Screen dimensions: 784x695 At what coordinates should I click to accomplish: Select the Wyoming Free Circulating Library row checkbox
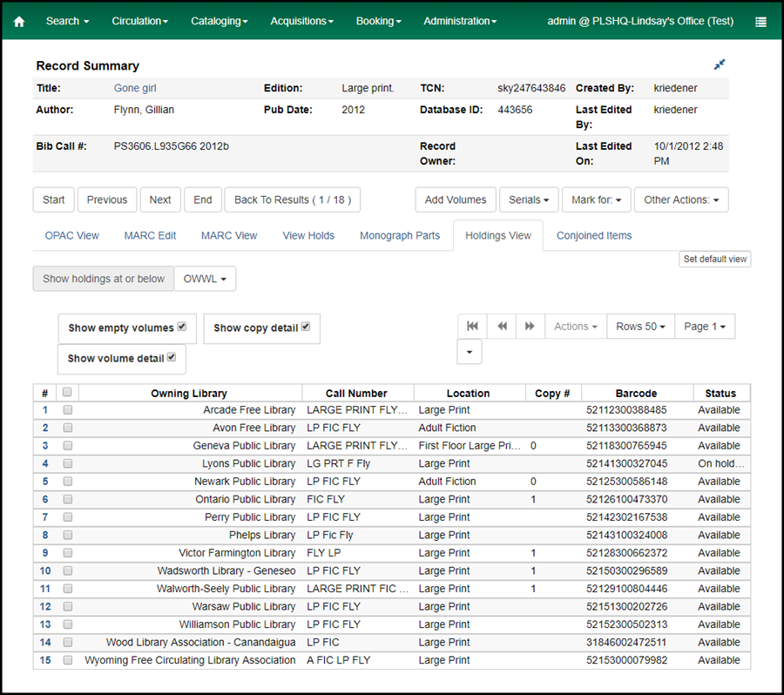68,660
